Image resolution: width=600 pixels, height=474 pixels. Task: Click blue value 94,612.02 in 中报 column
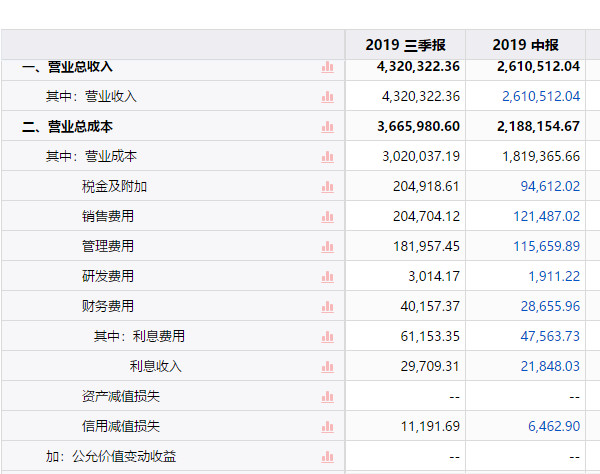pyautogui.click(x=550, y=186)
